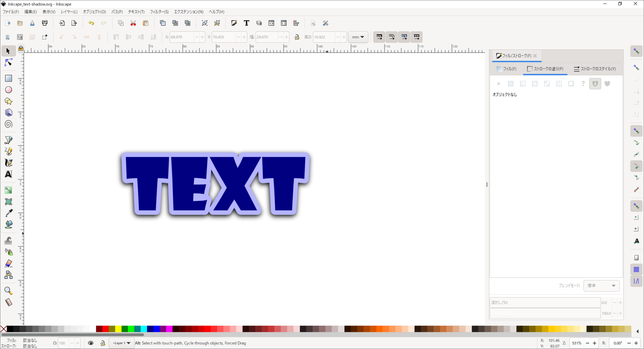The image size is (644, 349).
Task: Pick the yellow swatch in palette
Action: 118,329
